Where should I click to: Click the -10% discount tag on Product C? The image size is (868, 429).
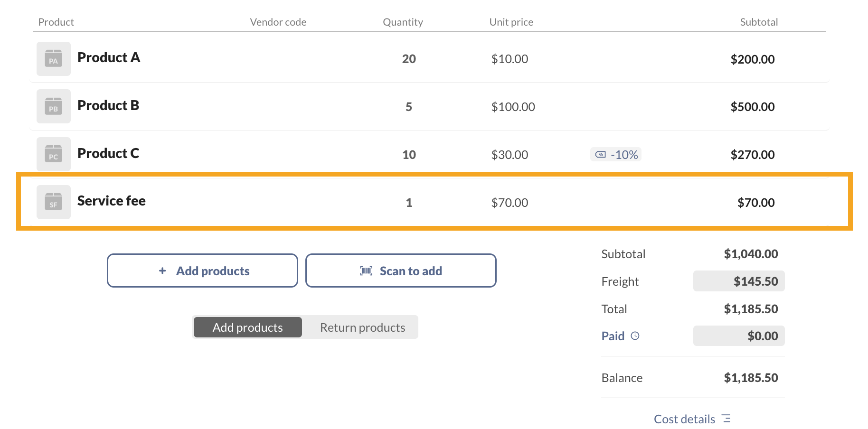[x=616, y=155]
